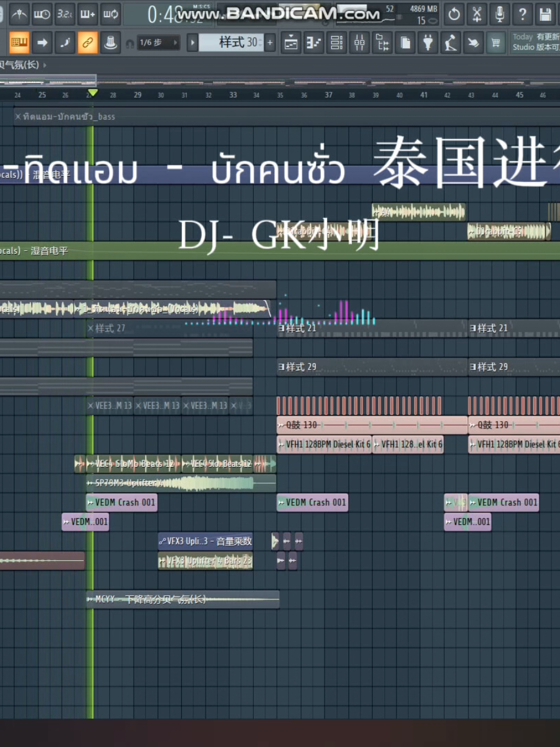Select the VFH1 128..el Kit 6 clip
Viewport: 560px width, 747px height.
[407, 444]
